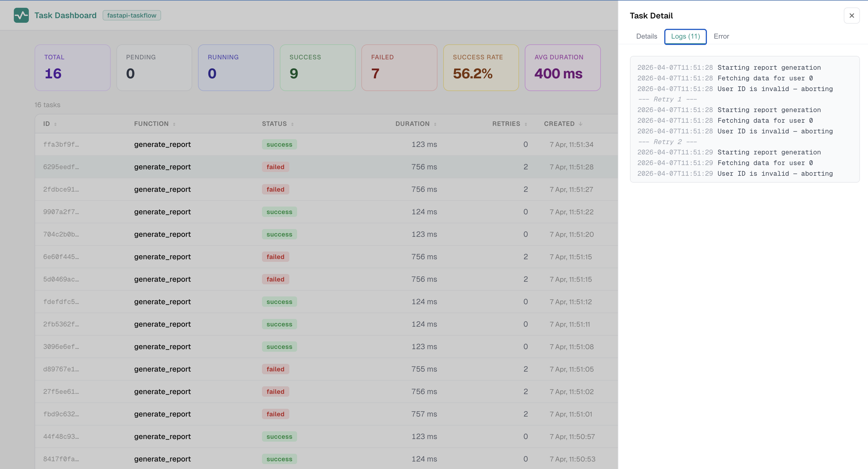Image resolution: width=868 pixels, height=469 pixels.
Task: Sort by Retries column arrows icon
Action: (x=526, y=124)
